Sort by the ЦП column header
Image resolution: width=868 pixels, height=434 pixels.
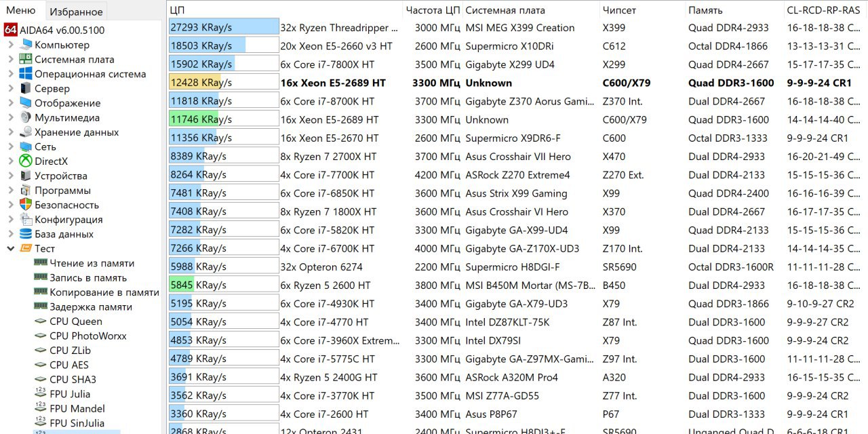pyautogui.click(x=285, y=10)
